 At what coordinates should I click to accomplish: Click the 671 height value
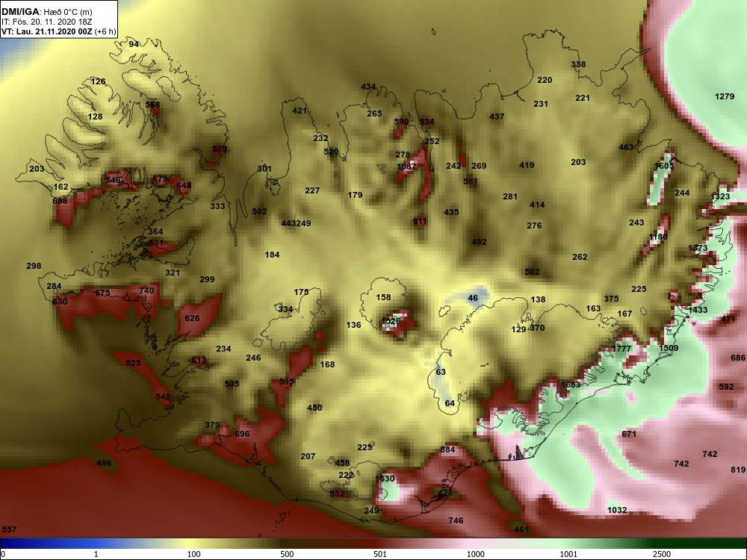(629, 434)
